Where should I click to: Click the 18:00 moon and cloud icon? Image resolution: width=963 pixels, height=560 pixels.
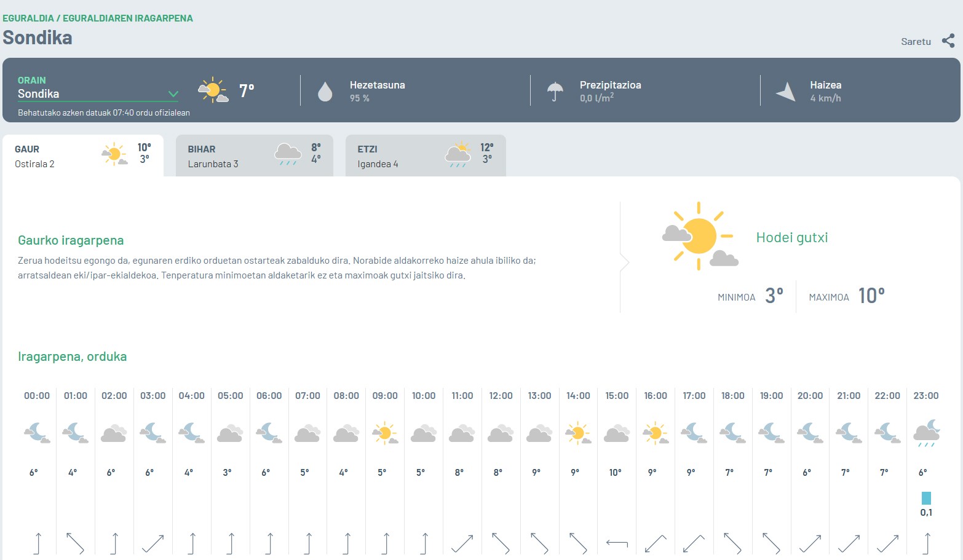[x=732, y=433]
